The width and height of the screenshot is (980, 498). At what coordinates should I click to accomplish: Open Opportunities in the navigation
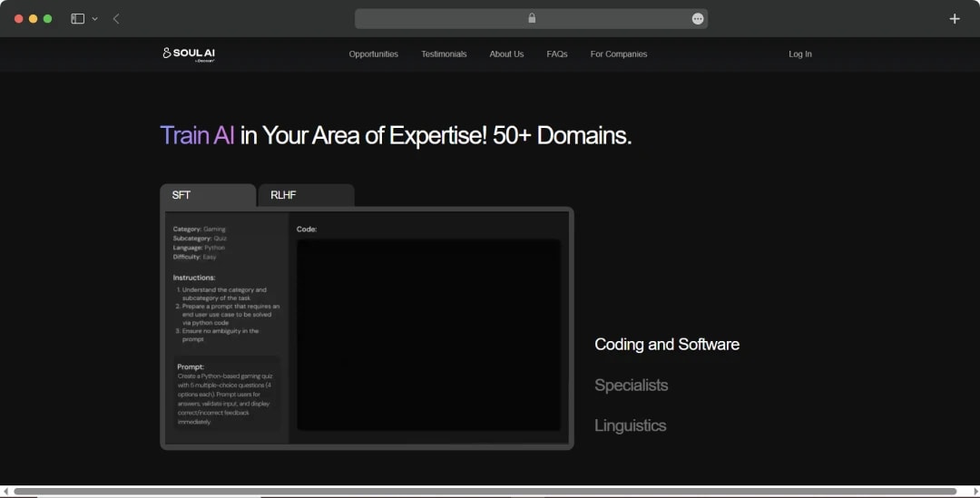(x=373, y=54)
